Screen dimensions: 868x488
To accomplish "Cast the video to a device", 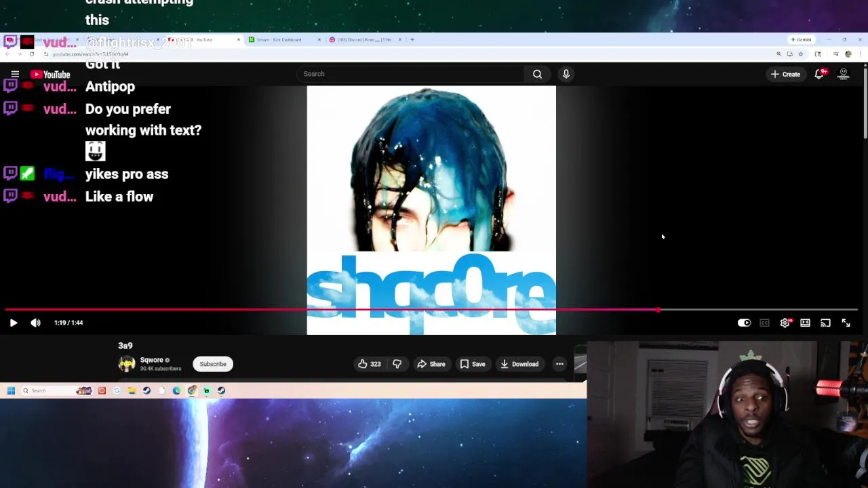I will point(825,323).
